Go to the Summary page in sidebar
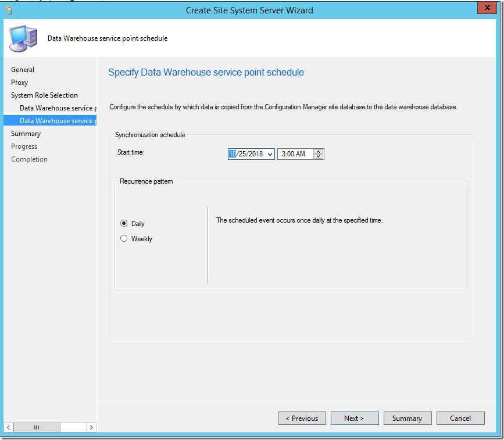The width and height of the screenshot is (504, 440). coord(26,134)
